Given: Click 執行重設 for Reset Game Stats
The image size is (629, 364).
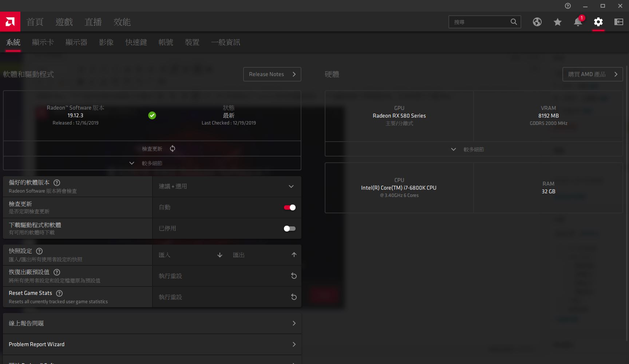Looking at the screenshot, I should pos(170,297).
